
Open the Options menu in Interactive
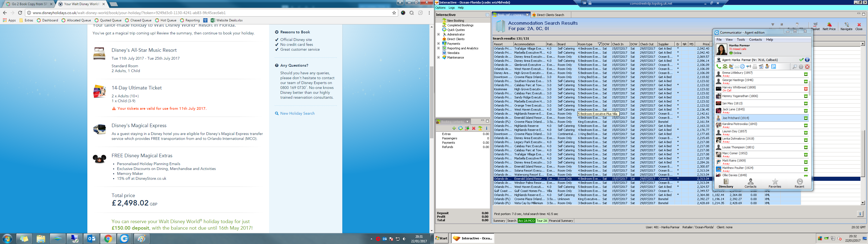(x=441, y=8)
